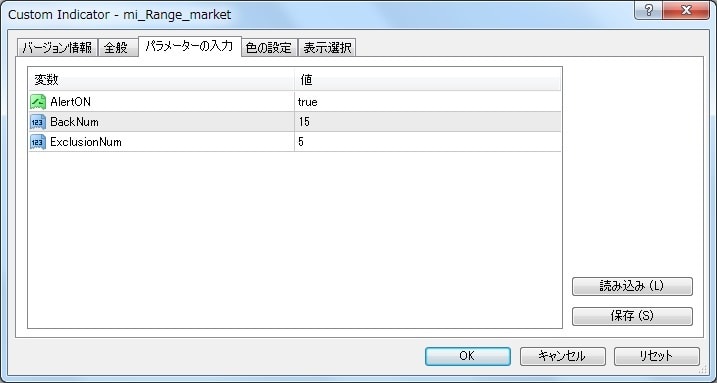Select the AlertON true value cell
The height and width of the screenshot is (383, 717).
(x=428, y=101)
